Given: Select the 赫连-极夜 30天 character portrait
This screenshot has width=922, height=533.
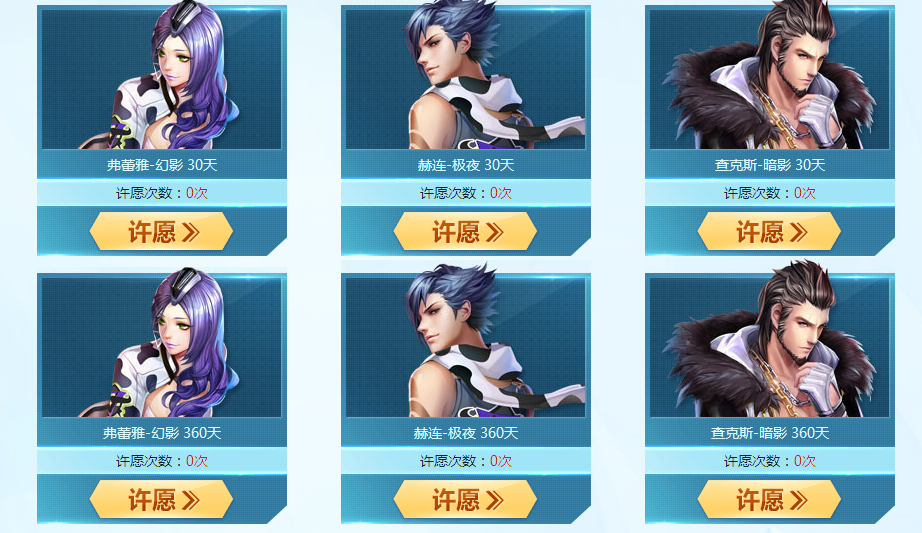Looking at the screenshot, I should 466,79.
